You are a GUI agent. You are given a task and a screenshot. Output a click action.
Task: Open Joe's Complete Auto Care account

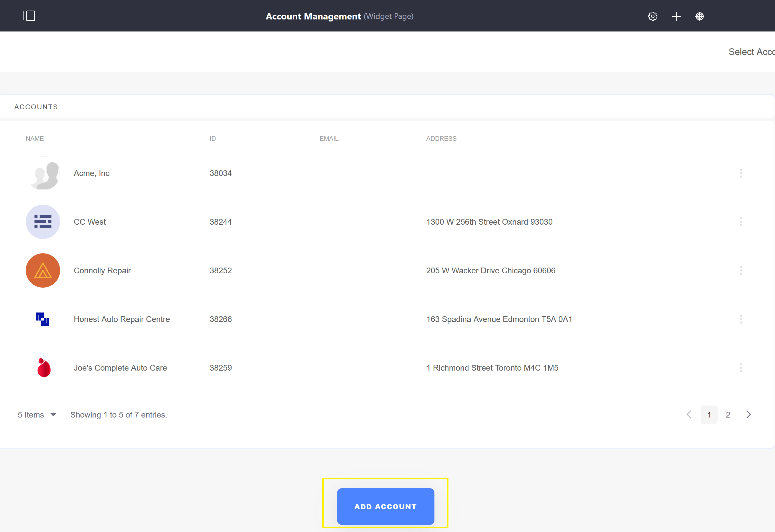[120, 368]
